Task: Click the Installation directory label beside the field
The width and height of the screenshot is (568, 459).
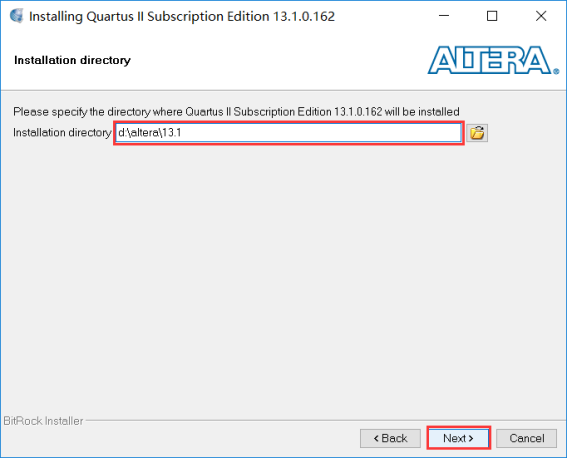Action: click(x=62, y=133)
